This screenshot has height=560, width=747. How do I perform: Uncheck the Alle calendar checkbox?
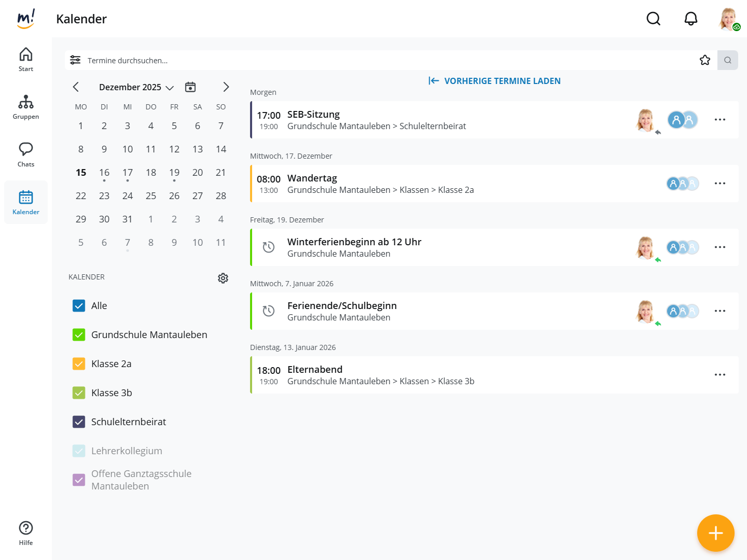pyautogui.click(x=79, y=306)
